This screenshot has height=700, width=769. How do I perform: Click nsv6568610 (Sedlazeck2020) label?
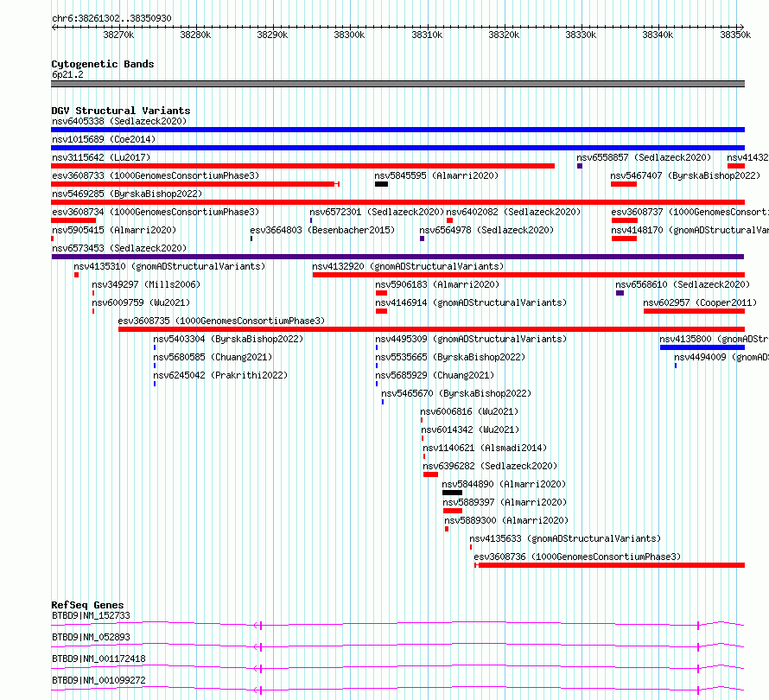(683, 284)
